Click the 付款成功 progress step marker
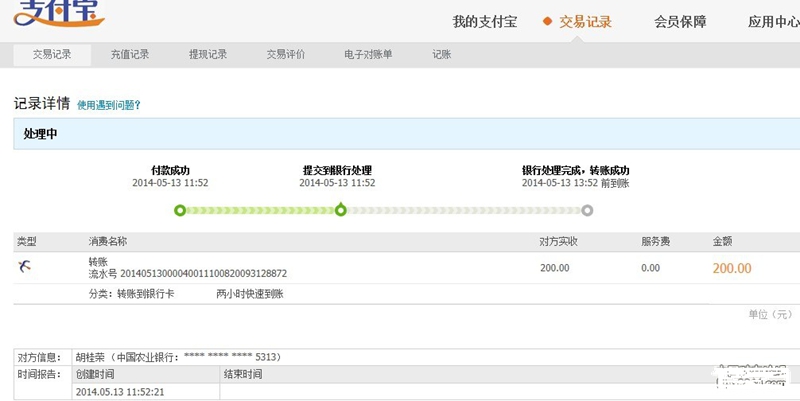 click(x=180, y=210)
